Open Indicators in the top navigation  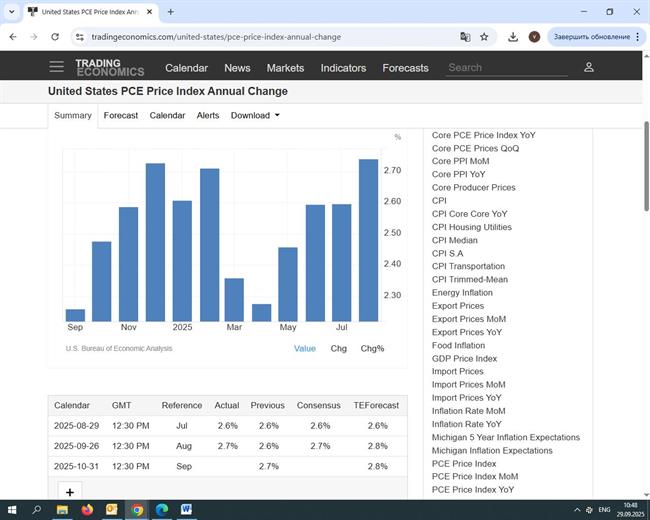point(343,68)
